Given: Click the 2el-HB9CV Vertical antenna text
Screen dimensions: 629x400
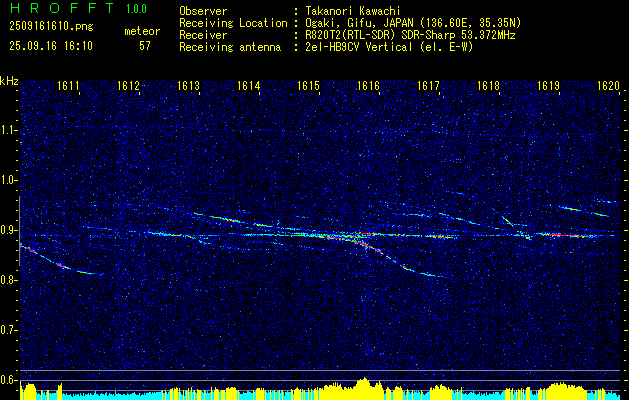Looking at the screenshot, I should [x=390, y=47].
